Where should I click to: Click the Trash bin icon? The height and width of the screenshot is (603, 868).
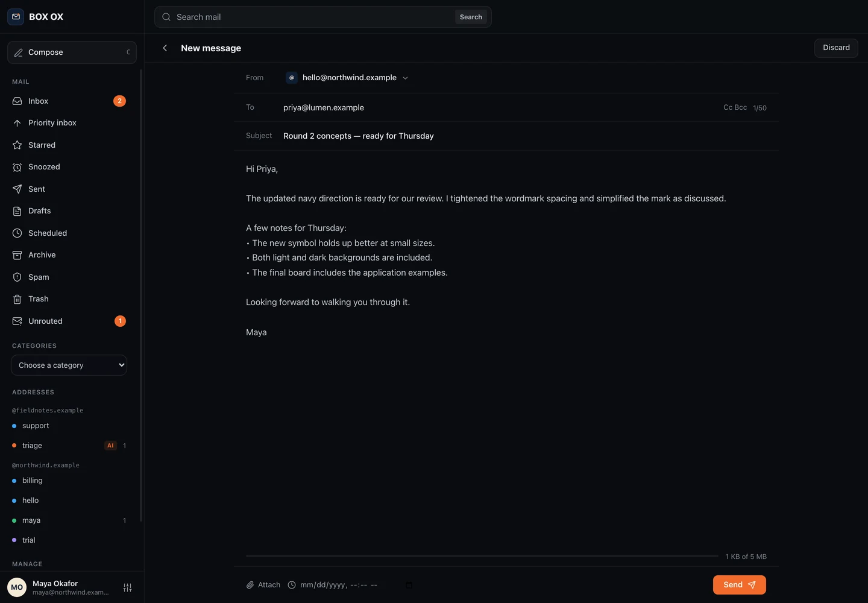pyautogui.click(x=17, y=299)
